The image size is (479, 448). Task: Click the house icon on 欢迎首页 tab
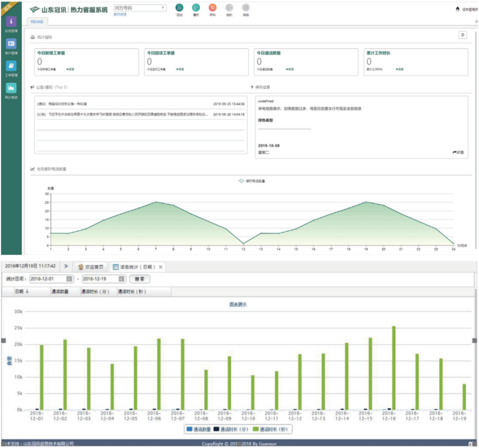[x=80, y=267]
